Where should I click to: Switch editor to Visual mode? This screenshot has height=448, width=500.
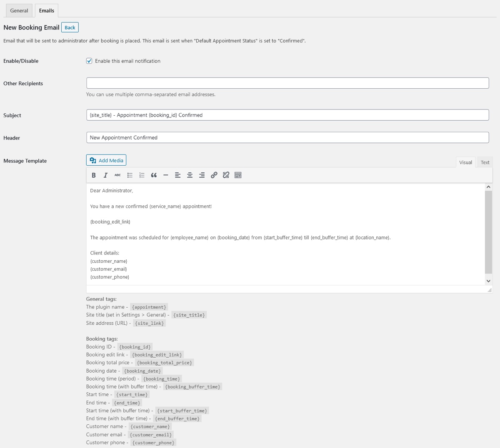tap(465, 162)
